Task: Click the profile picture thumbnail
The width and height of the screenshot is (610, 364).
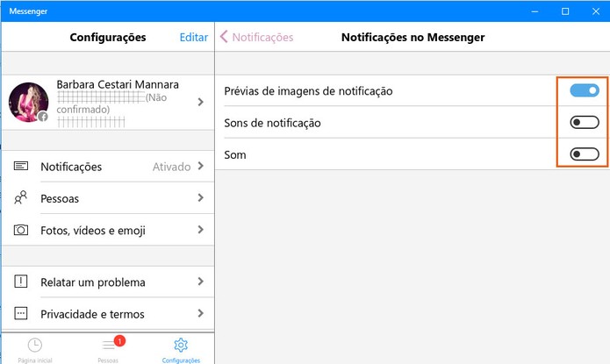Action: coord(29,102)
